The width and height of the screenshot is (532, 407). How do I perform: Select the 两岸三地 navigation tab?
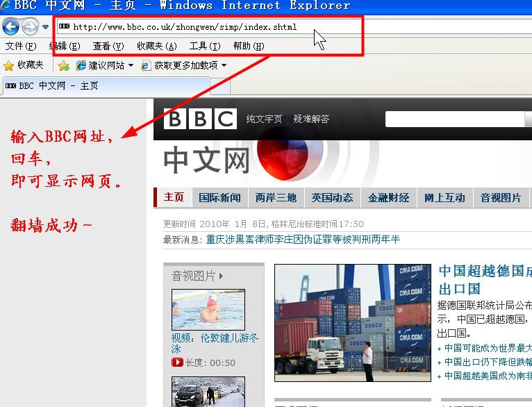tap(276, 197)
